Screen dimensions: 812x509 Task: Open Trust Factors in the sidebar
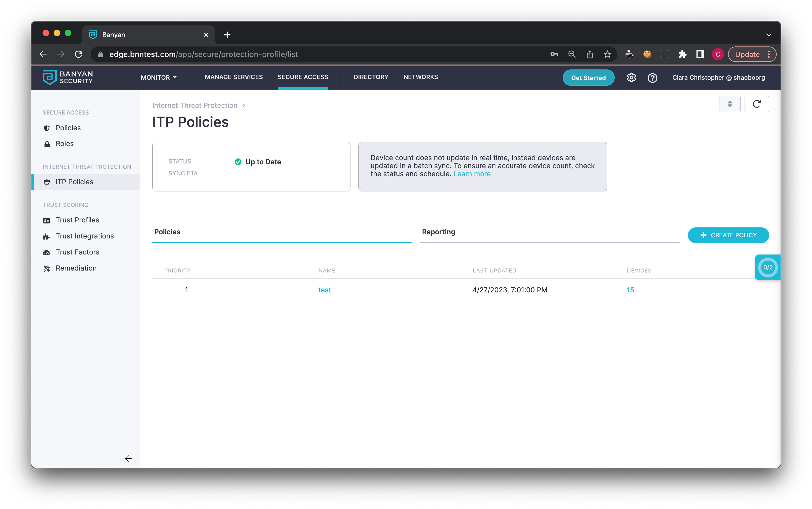(x=77, y=252)
